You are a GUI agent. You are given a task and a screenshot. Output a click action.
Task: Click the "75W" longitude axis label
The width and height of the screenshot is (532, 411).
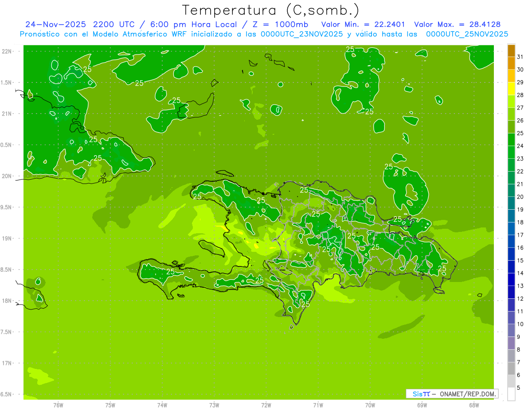click(x=110, y=405)
